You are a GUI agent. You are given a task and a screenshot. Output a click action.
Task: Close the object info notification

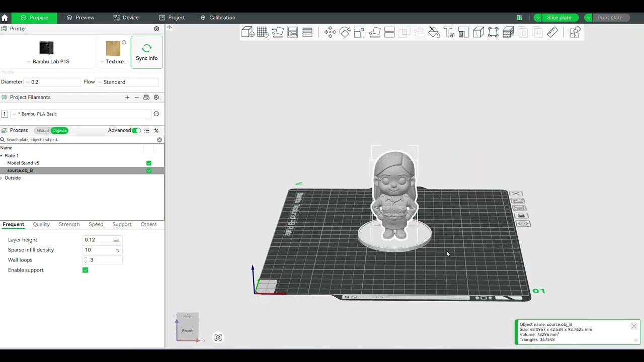[634, 326]
